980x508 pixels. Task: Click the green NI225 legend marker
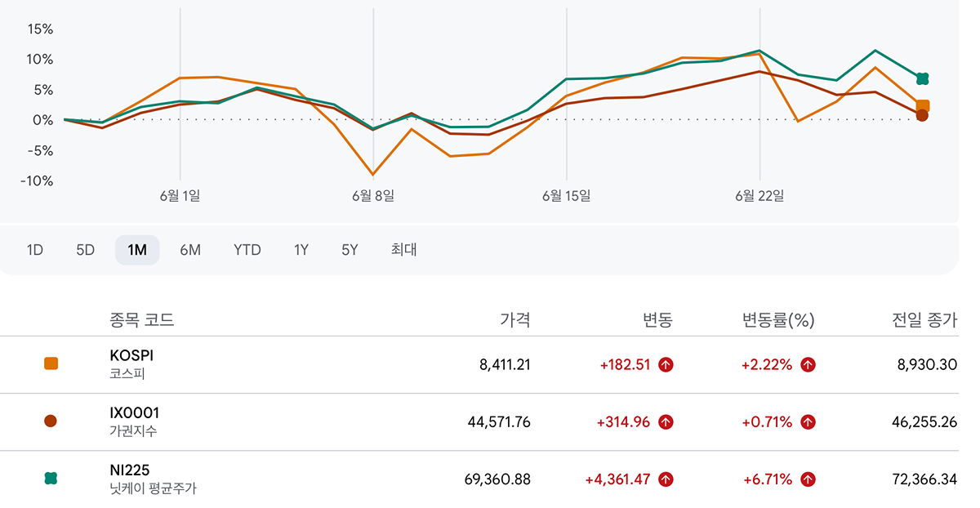[51, 479]
